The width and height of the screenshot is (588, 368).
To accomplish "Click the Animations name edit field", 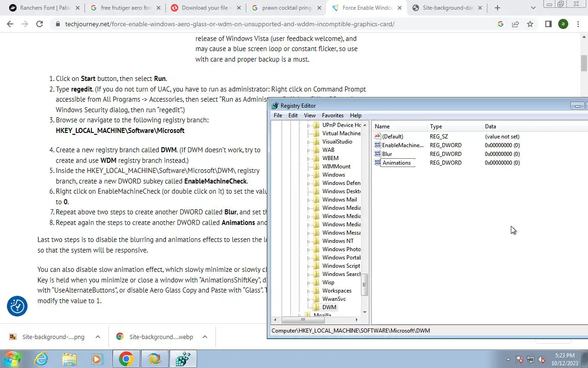I will point(398,163).
